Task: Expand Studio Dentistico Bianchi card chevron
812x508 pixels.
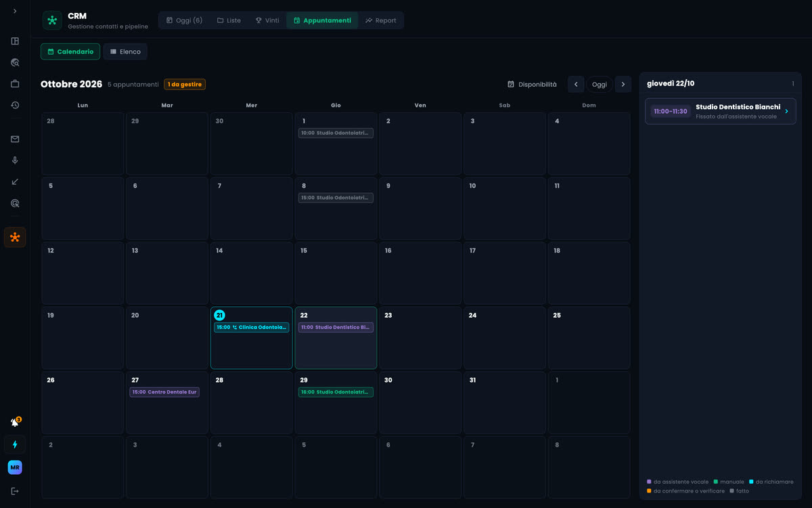Action: click(786, 111)
